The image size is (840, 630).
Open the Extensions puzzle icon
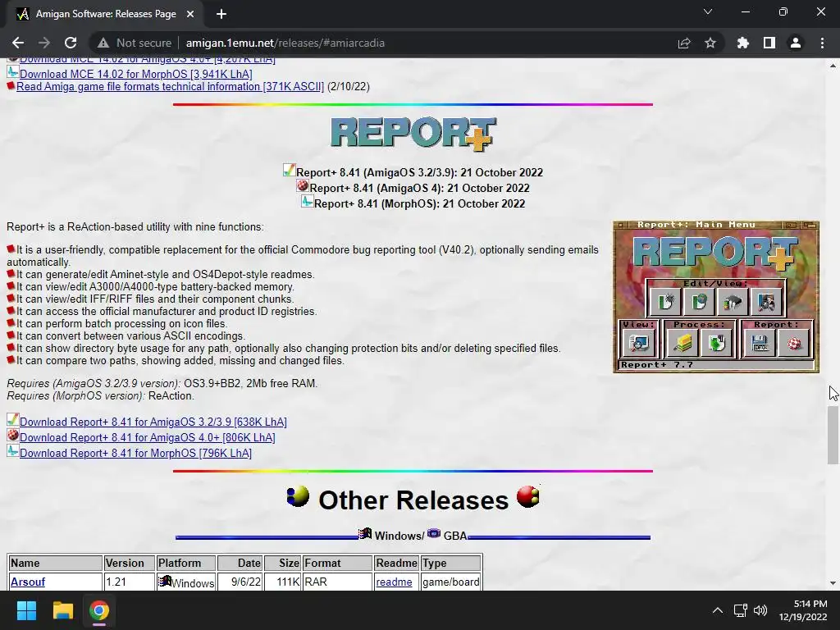click(x=743, y=43)
